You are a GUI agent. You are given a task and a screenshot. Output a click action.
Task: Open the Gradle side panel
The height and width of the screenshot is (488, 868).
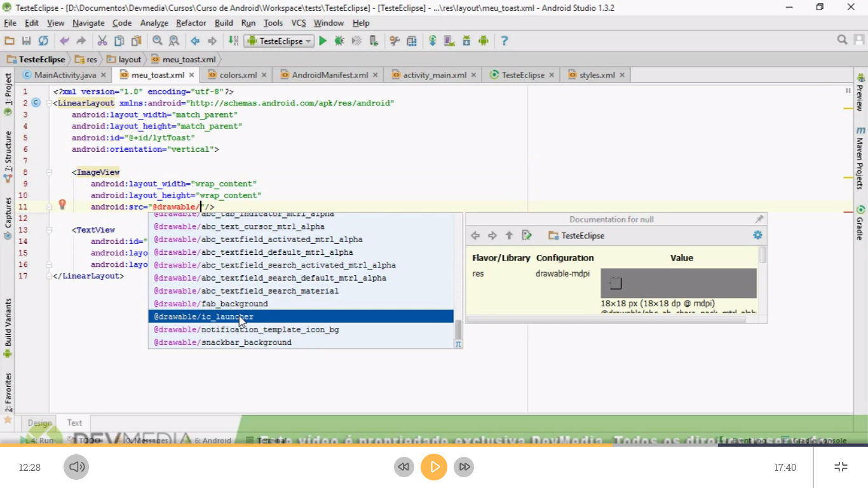(x=860, y=222)
